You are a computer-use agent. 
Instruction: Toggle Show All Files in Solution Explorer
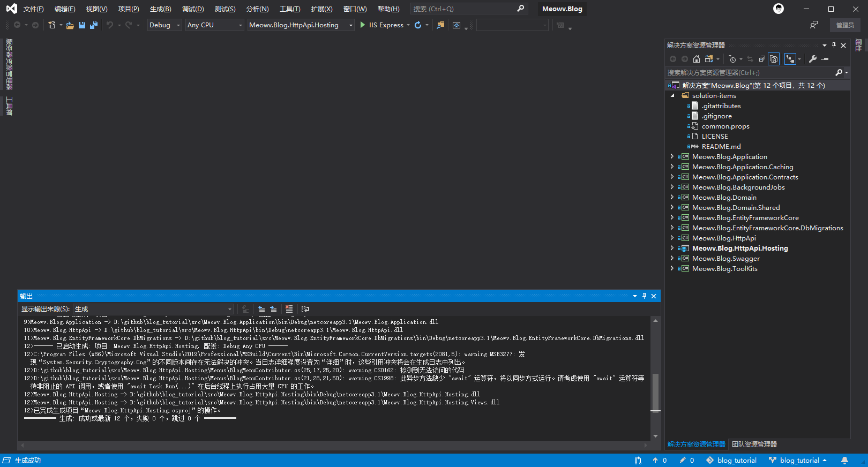click(x=774, y=59)
